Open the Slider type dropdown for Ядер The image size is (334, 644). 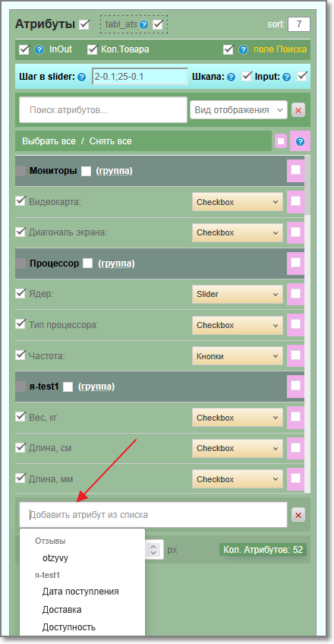pyautogui.click(x=238, y=294)
